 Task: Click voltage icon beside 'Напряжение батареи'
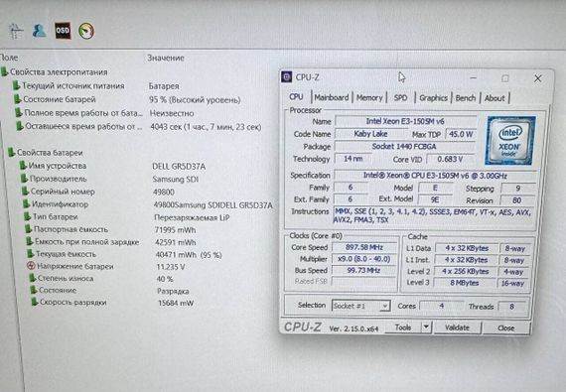31,266
